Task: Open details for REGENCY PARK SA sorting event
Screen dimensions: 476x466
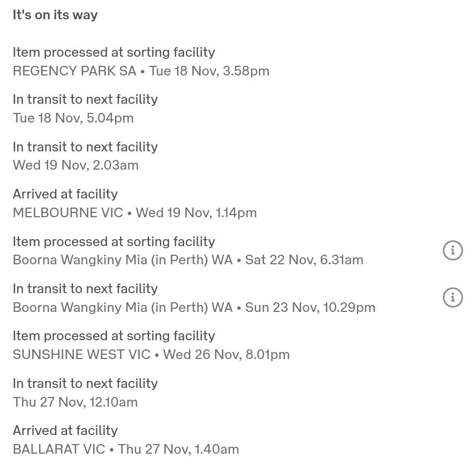Action: click(141, 70)
